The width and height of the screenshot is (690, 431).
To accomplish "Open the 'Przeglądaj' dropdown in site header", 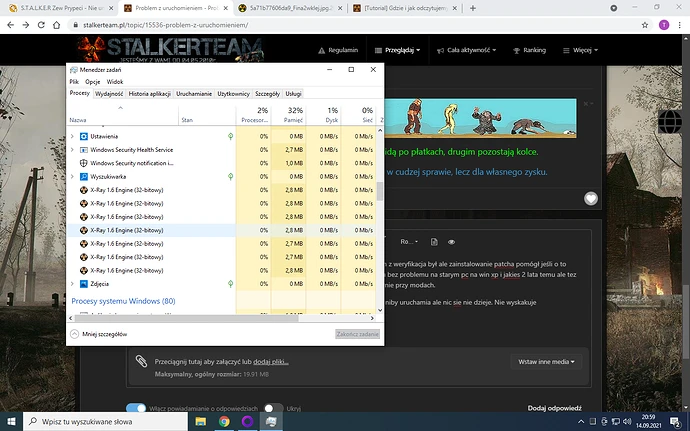I will (x=397, y=50).
